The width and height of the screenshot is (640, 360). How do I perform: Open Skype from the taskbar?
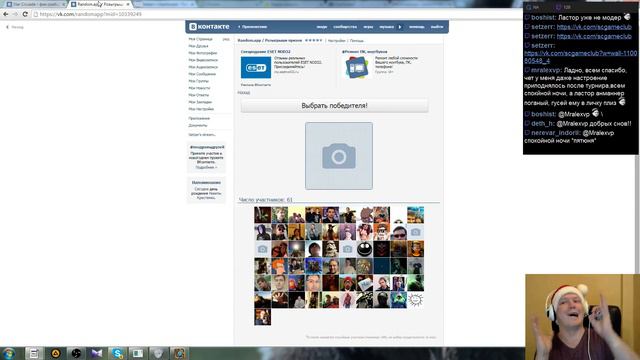[x=117, y=353]
